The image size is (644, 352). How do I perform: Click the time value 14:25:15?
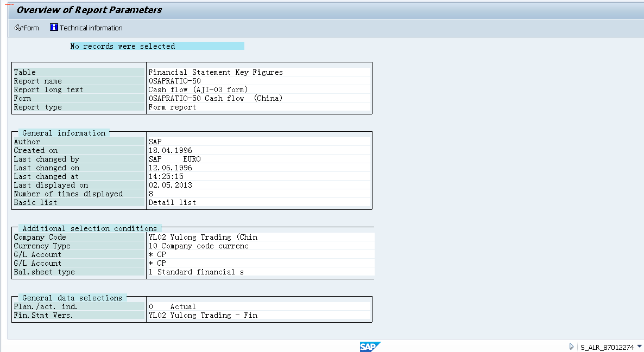coord(166,176)
